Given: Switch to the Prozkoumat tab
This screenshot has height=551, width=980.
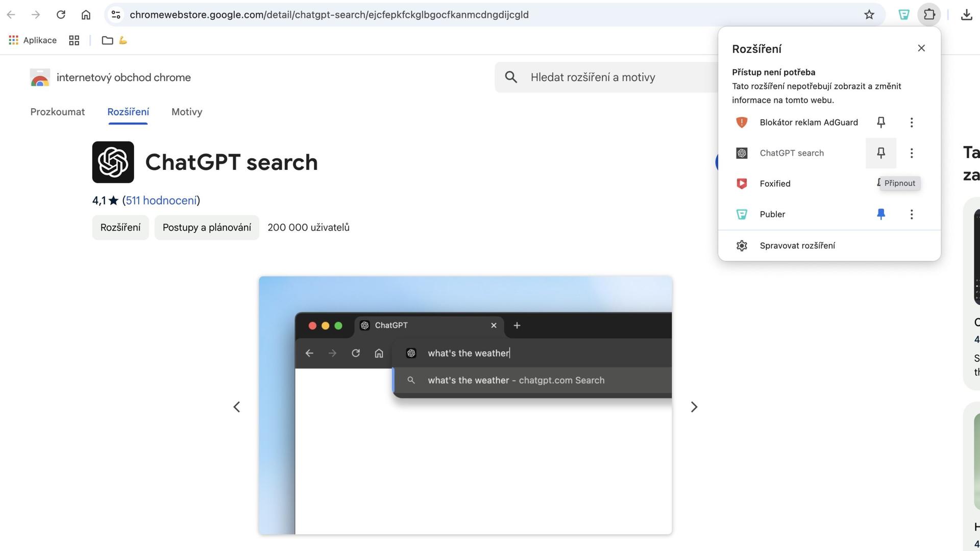Looking at the screenshot, I should pos(58,112).
